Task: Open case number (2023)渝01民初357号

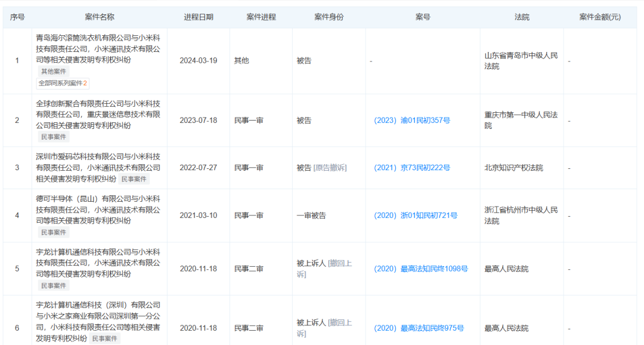Action: [x=412, y=121]
